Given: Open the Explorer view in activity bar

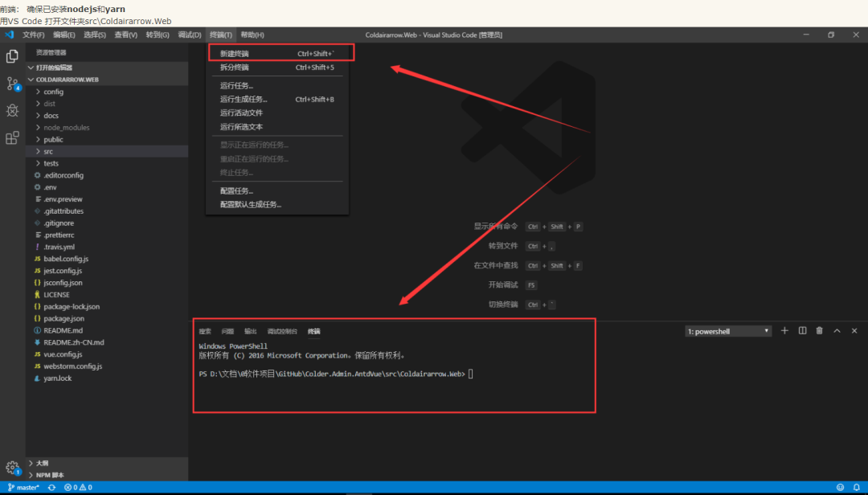Looking at the screenshot, I should 12,56.
